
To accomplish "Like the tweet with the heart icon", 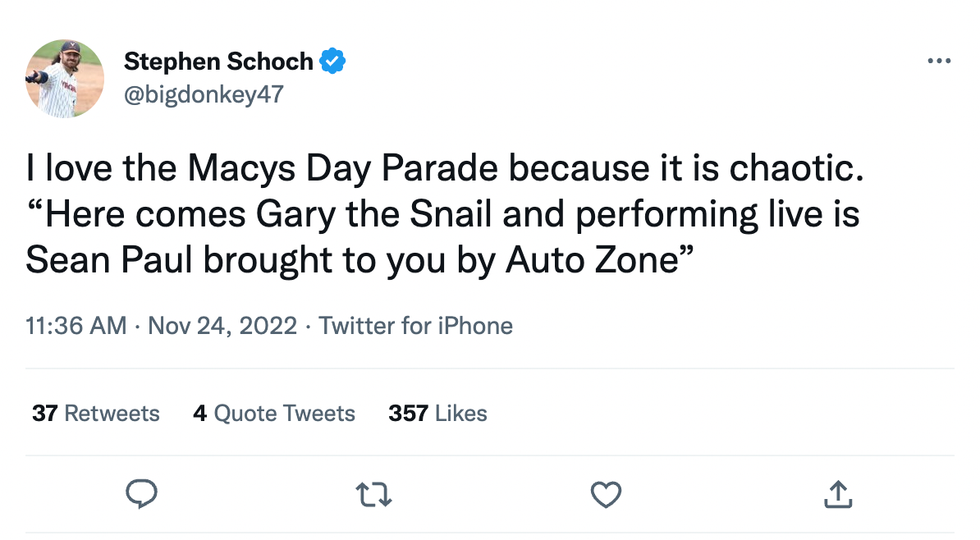I will pos(606,494).
